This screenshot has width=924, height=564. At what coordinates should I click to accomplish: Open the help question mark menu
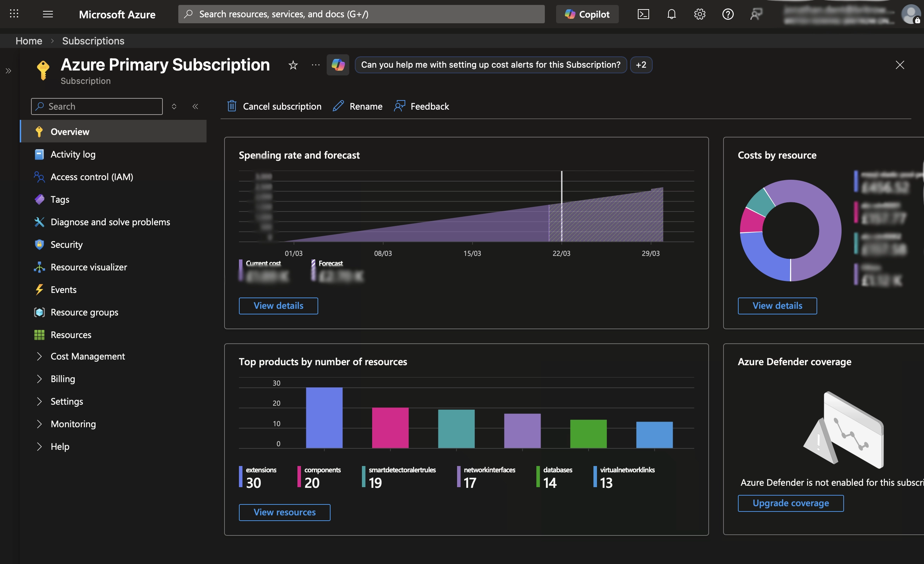[727, 14]
